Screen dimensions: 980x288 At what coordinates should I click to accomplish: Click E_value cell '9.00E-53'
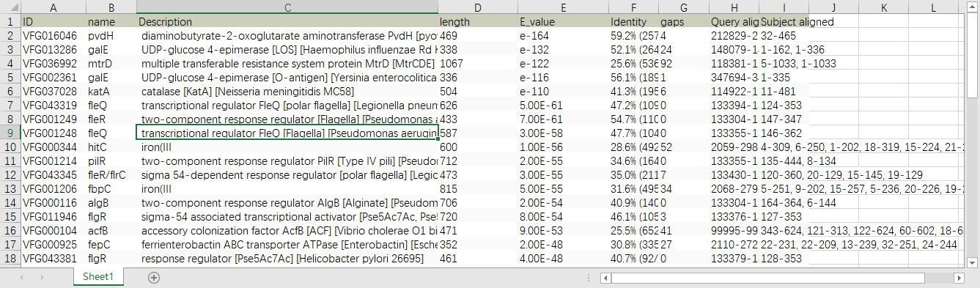563,230
